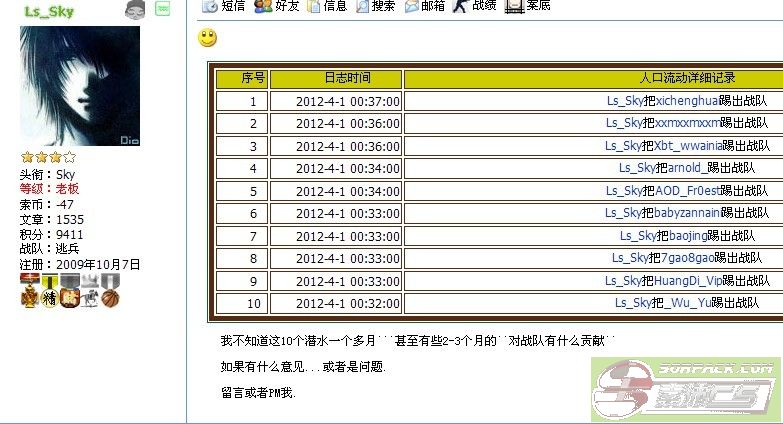Click the red cross medal badge
The width and height of the screenshot is (783, 424).
tap(30, 296)
